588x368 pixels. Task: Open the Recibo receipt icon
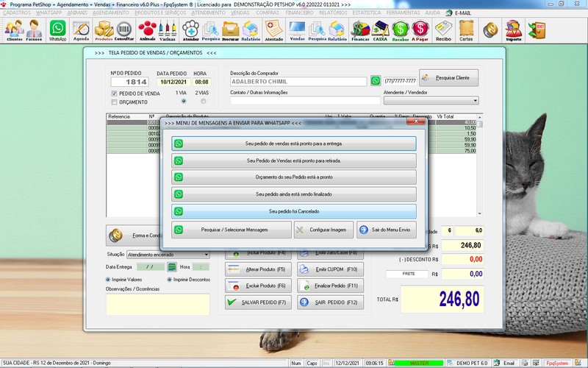point(444,30)
